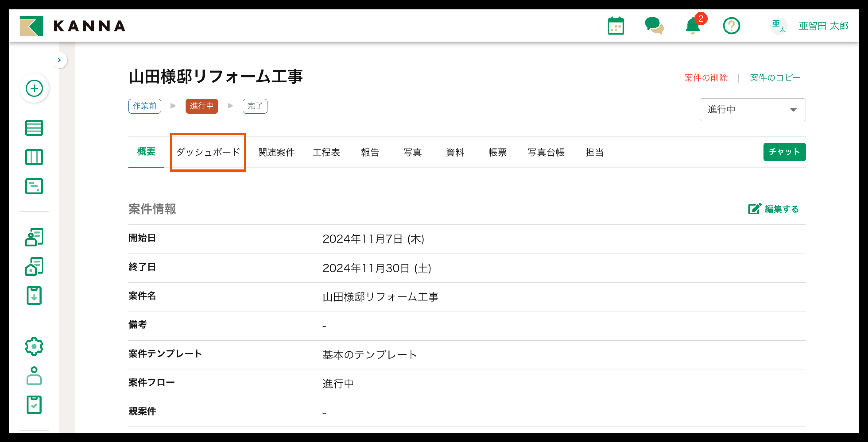This screenshot has height=442, width=868.
Task: Click the help question mark icon
Action: click(x=731, y=26)
